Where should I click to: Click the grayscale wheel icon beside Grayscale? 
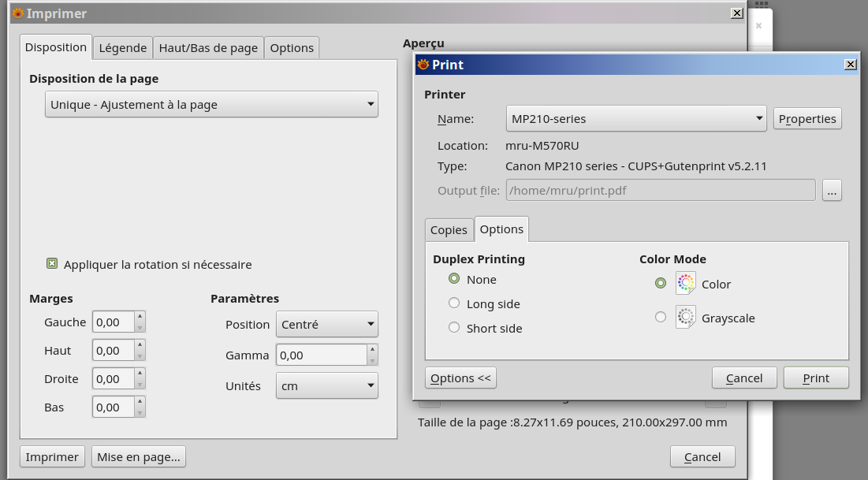pyautogui.click(x=685, y=318)
